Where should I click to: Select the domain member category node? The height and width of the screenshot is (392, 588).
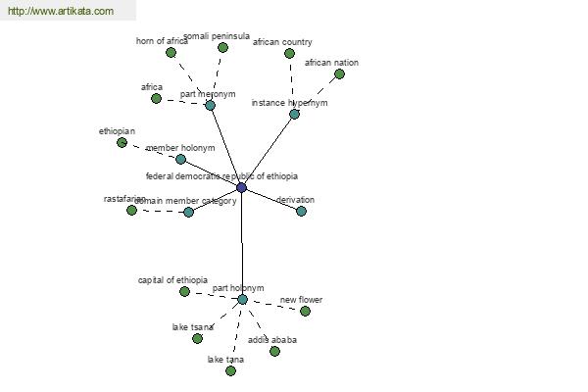point(188,213)
